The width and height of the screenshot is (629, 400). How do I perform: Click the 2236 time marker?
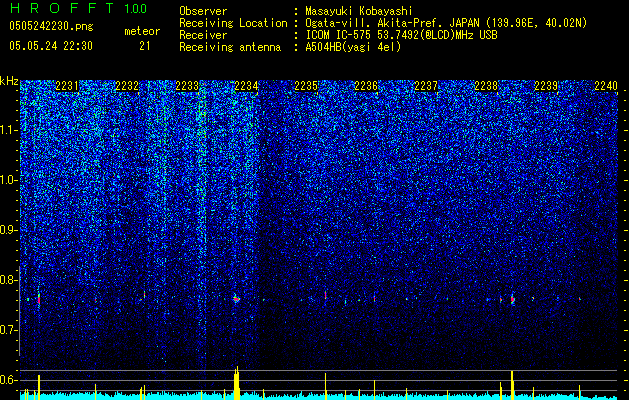(x=366, y=86)
